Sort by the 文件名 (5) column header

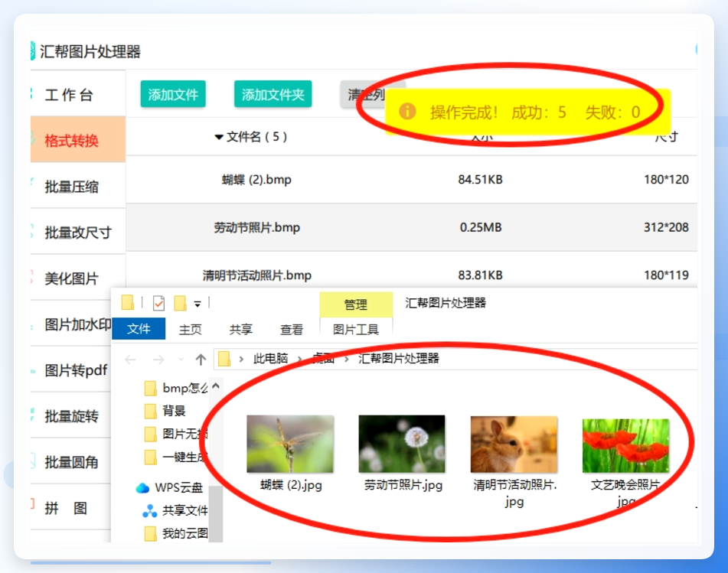tap(251, 137)
